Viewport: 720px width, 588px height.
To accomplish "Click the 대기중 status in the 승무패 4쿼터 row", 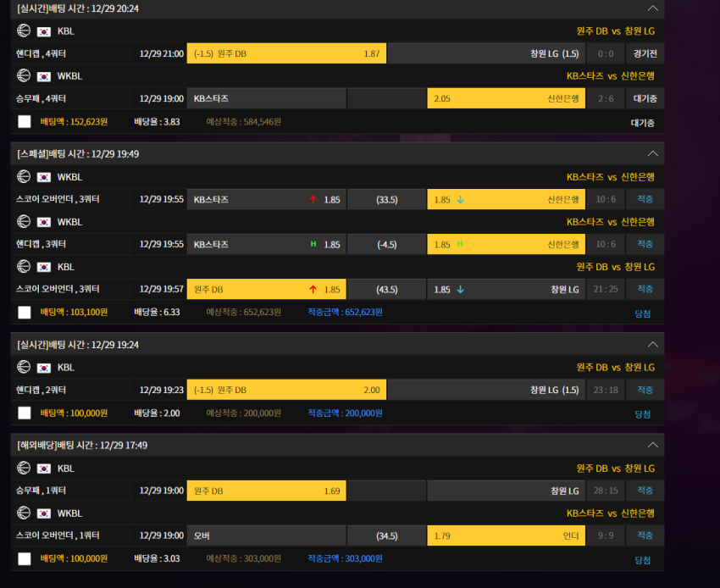I will pos(645,99).
